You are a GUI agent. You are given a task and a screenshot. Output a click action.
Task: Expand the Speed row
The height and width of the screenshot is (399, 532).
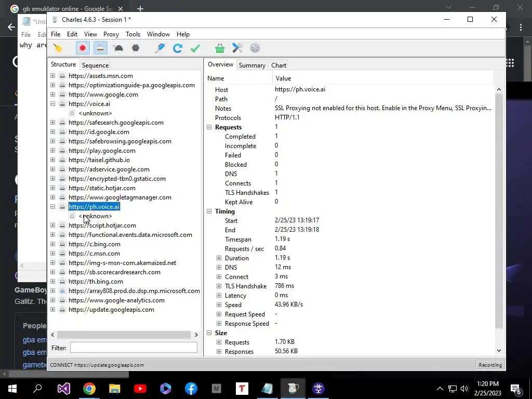tap(219, 305)
